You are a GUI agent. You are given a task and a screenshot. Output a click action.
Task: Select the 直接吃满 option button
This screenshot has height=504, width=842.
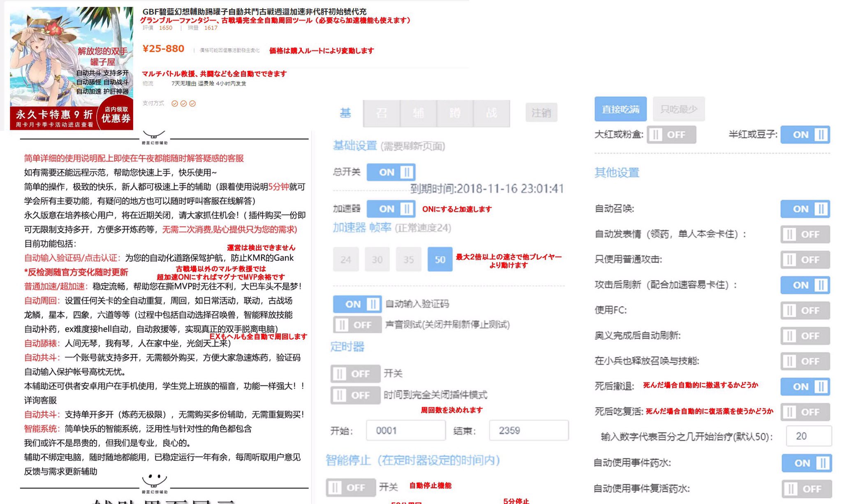(x=620, y=109)
